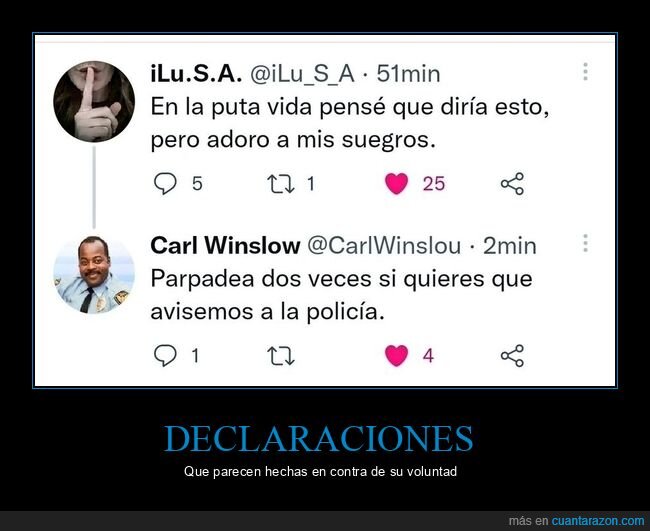
Task: Visit the cuantarazon.com link
Action: click(598, 521)
